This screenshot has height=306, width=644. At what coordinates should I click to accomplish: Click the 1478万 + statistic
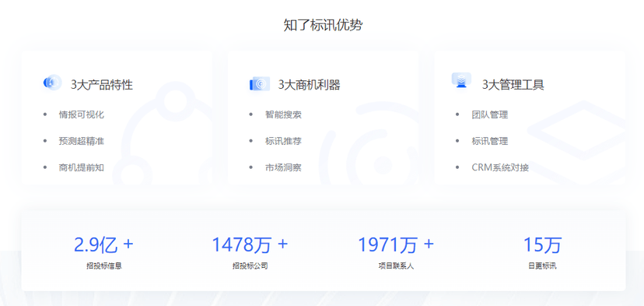pos(250,244)
